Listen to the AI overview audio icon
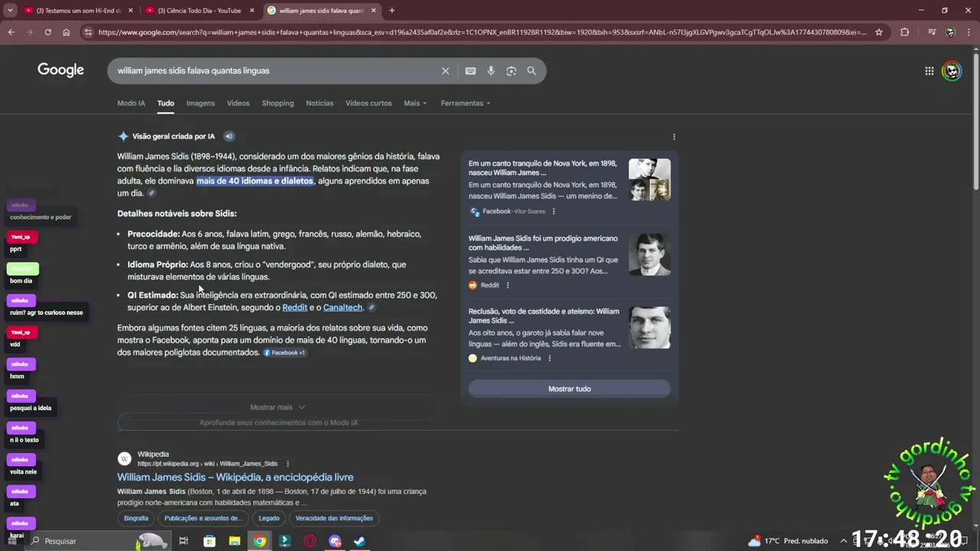This screenshot has width=980, height=551. point(229,136)
